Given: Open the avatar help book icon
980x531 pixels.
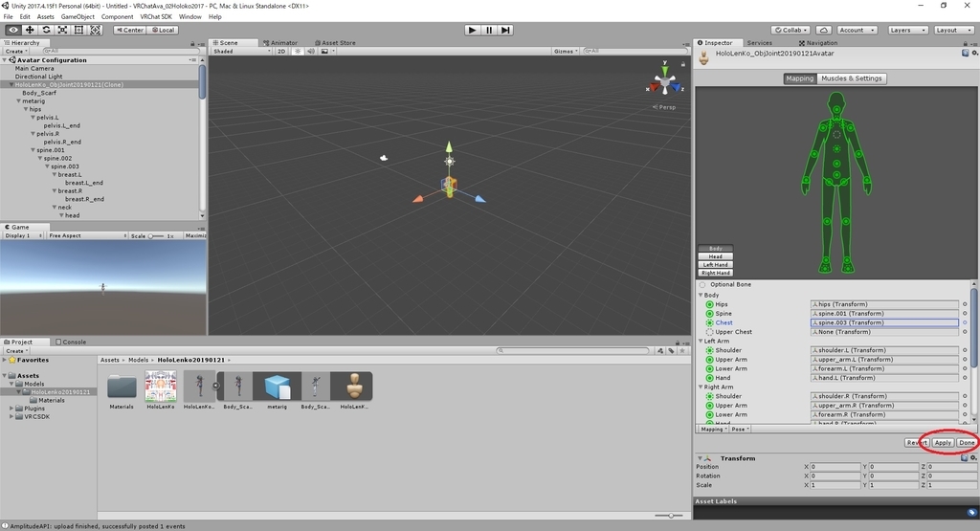Looking at the screenshot, I should pyautogui.click(x=966, y=54).
